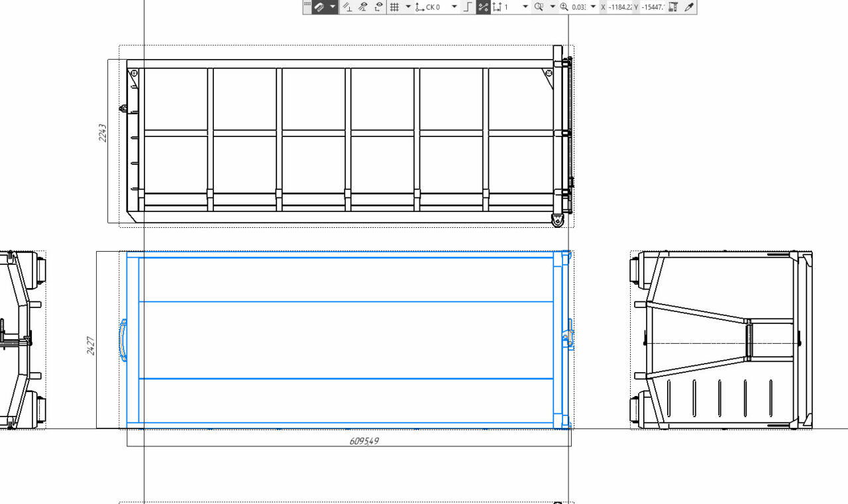848x504 pixels.
Task: Click the Y coordinate input field
Action: tap(652, 7)
